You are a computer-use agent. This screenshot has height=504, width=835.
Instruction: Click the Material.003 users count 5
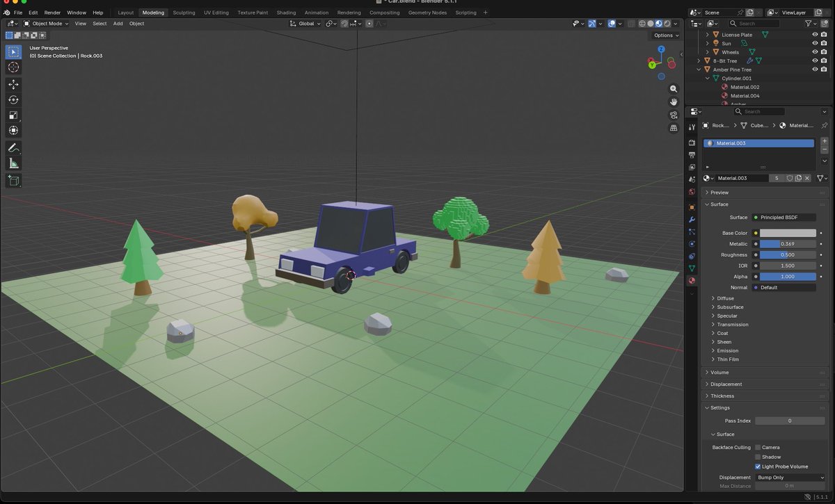[777, 178]
